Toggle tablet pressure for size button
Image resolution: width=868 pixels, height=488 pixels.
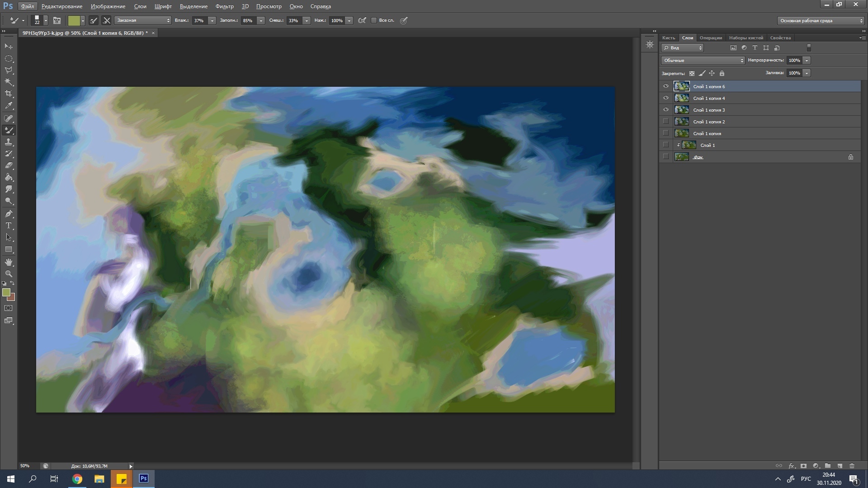click(404, 20)
